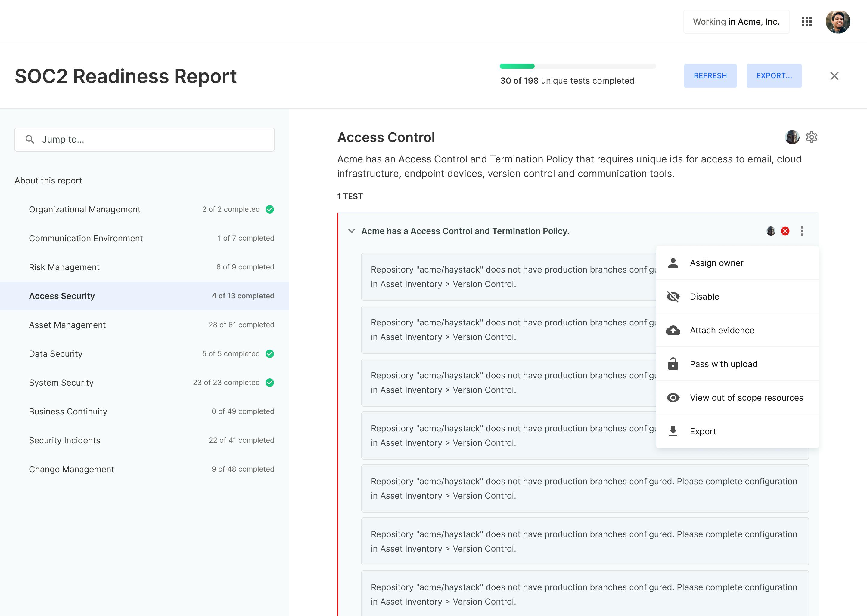
Task: Open About this report link
Action: pyautogui.click(x=48, y=180)
